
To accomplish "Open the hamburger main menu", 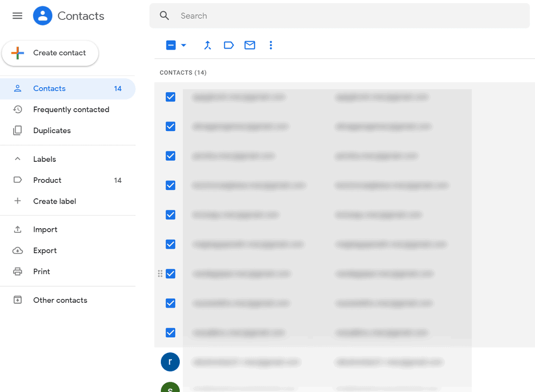I will click(17, 16).
